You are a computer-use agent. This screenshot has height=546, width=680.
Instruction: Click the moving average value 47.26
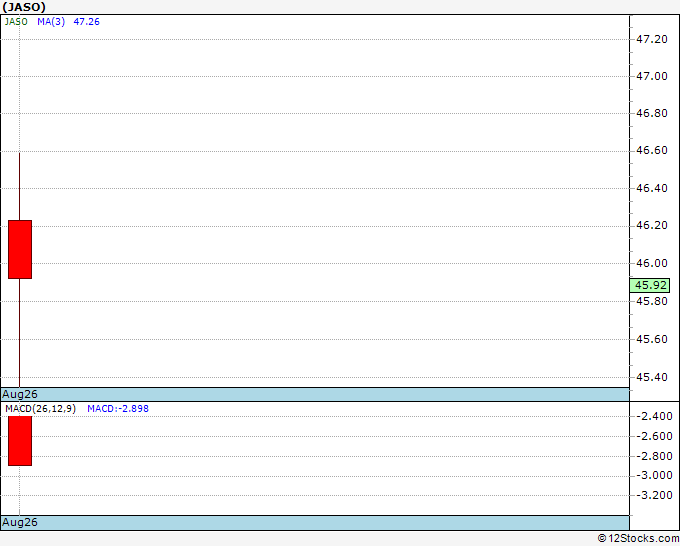point(86,22)
